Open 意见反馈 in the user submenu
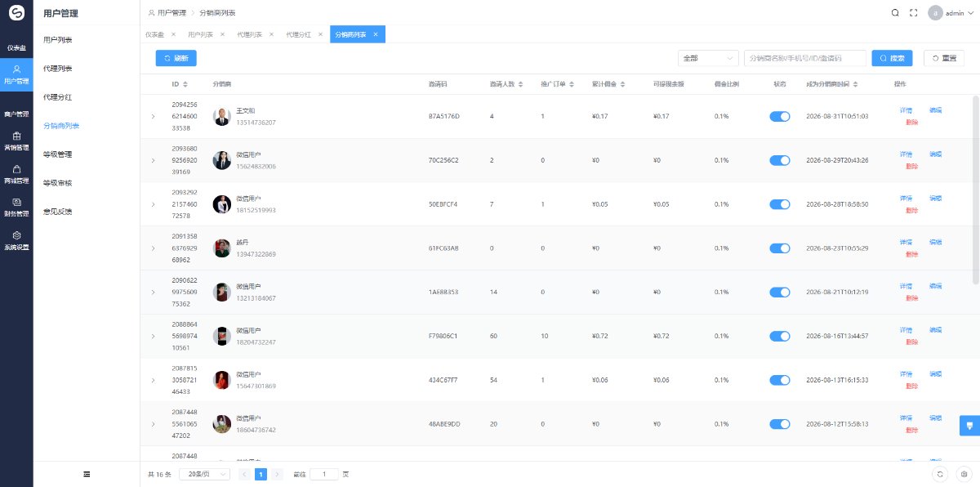980x487 pixels. (58, 212)
